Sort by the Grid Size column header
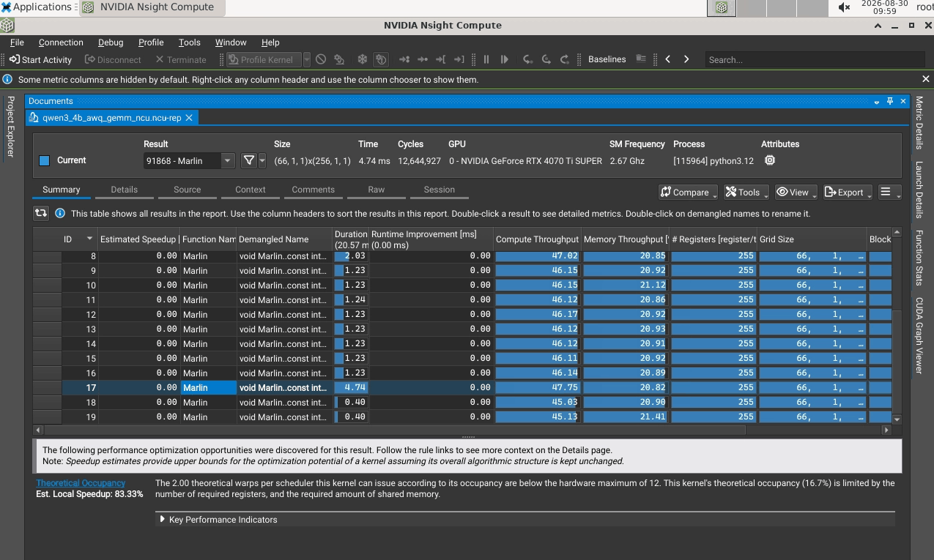Viewport: 934px width, 560px height. coord(812,239)
